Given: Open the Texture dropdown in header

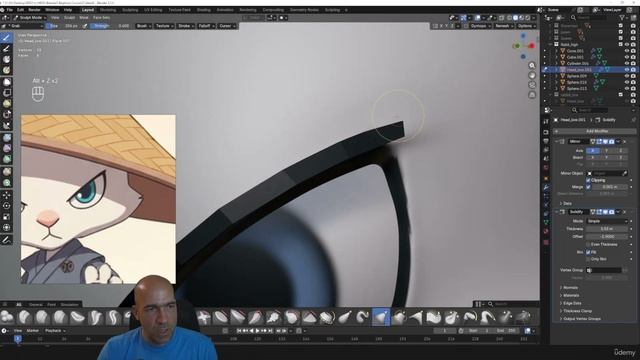Looking at the screenshot, I should click(164, 26).
